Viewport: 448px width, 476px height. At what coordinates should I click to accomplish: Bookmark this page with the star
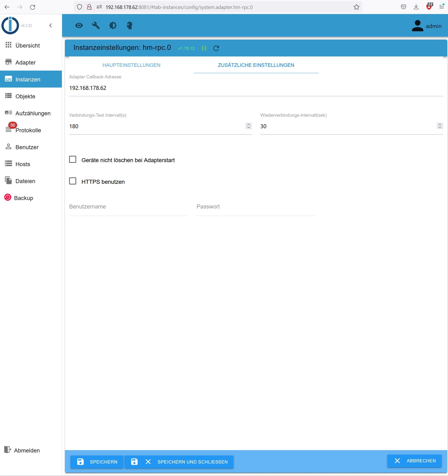[x=357, y=7]
